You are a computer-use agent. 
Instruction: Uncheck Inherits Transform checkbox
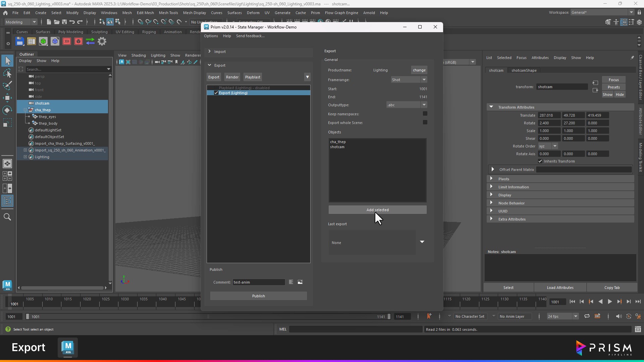[x=540, y=161]
